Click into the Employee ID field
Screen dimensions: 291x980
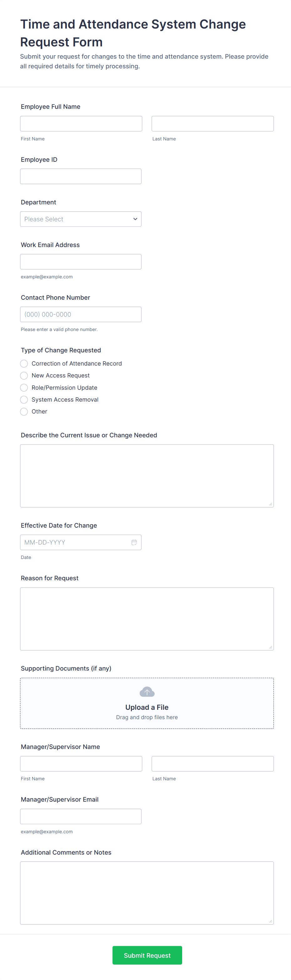[x=80, y=177]
